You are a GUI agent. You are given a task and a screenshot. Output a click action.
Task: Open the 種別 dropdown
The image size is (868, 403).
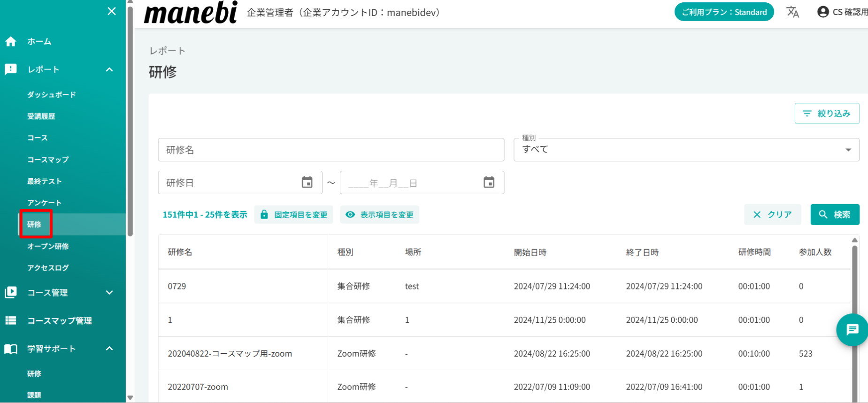(686, 150)
